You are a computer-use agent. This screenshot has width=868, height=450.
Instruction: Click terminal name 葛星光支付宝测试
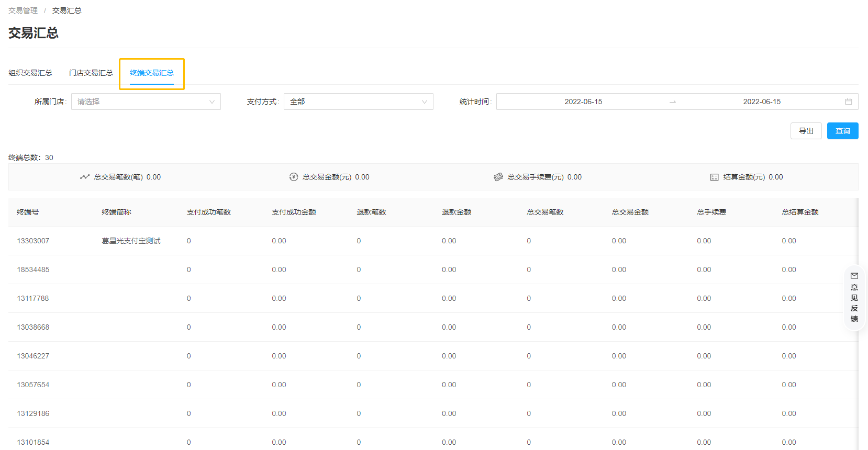(x=131, y=241)
